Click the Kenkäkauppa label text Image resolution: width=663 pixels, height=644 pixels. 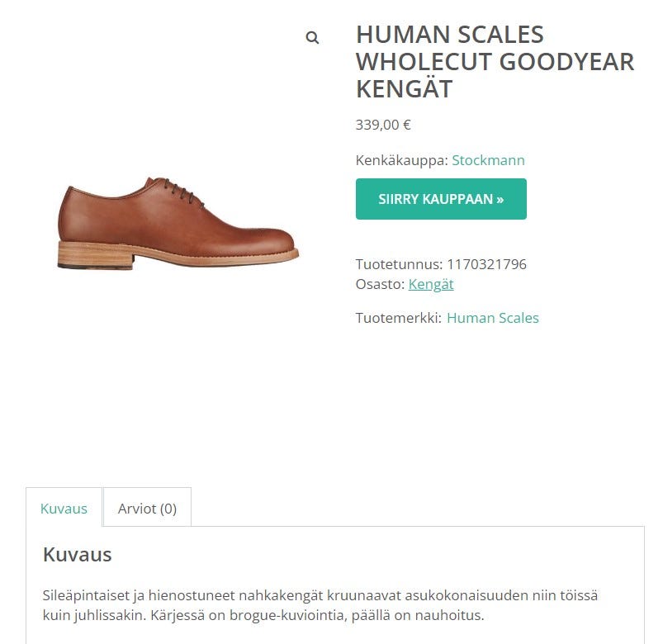tap(401, 160)
